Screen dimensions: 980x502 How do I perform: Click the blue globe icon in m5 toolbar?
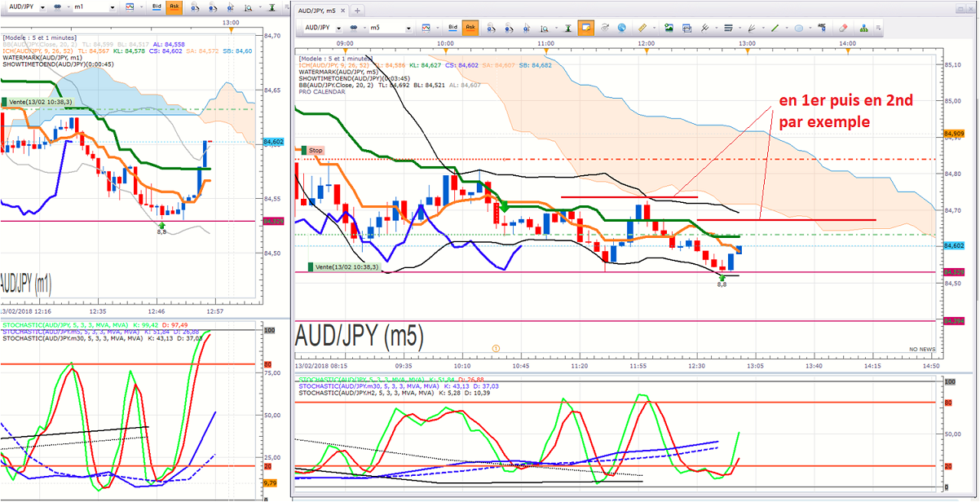(x=621, y=28)
